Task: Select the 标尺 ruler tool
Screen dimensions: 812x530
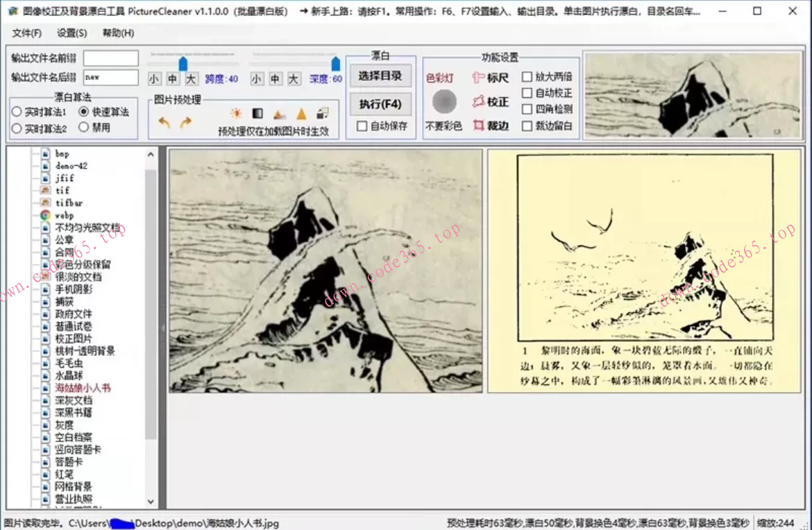Action: [x=491, y=78]
